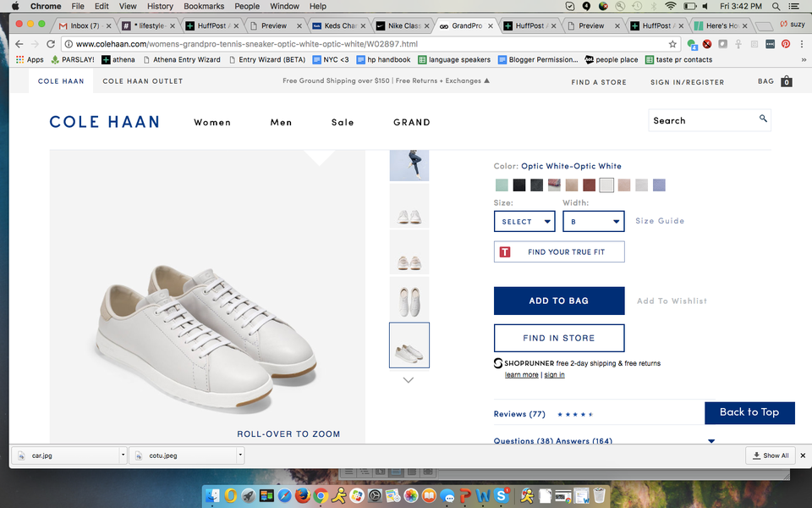Open the Wi-Fi menu bar icon
This screenshot has height=508, width=812.
pos(671,6)
